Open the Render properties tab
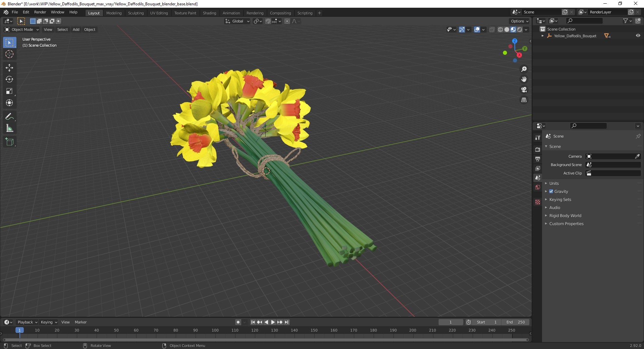Screen dimensions: 644x349 pos(538,149)
